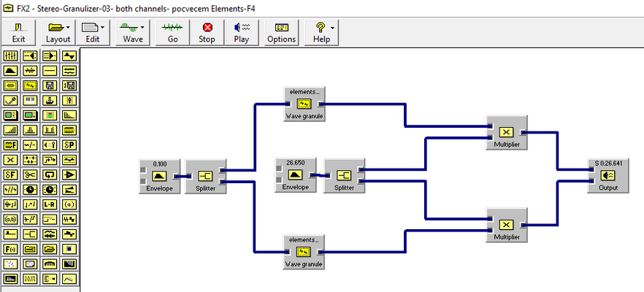Open the Wave dropdown menu

[133, 32]
